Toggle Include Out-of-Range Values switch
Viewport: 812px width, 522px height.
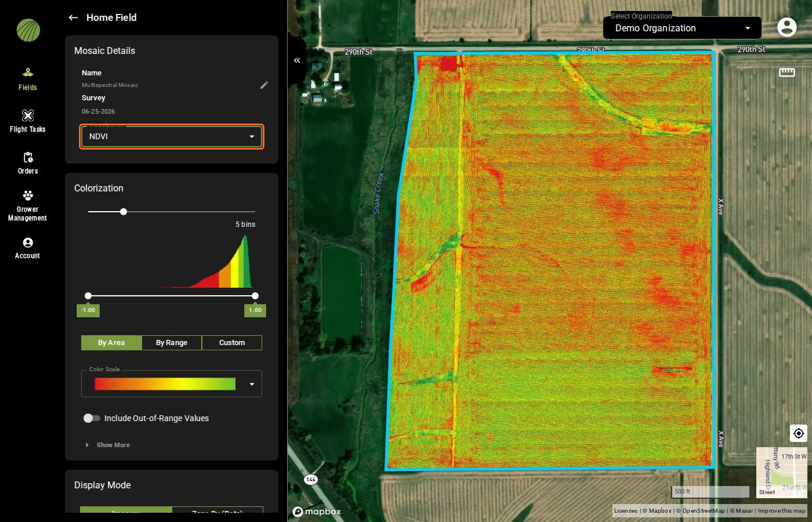coord(91,418)
